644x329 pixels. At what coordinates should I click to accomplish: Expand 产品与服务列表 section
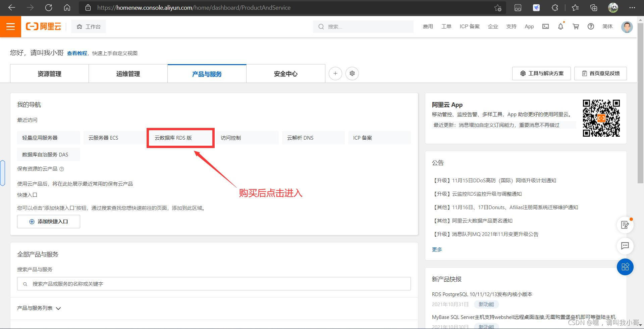tap(39, 308)
